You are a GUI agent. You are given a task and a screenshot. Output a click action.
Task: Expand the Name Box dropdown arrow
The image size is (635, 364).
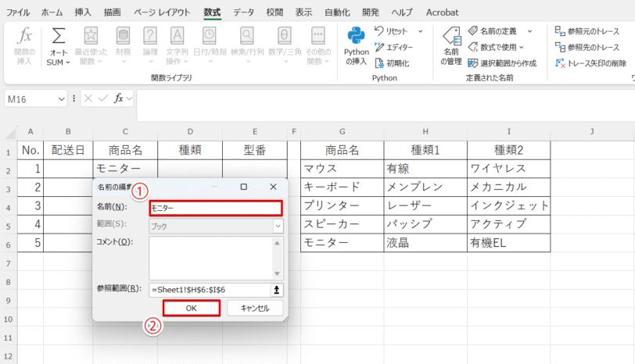[62, 99]
